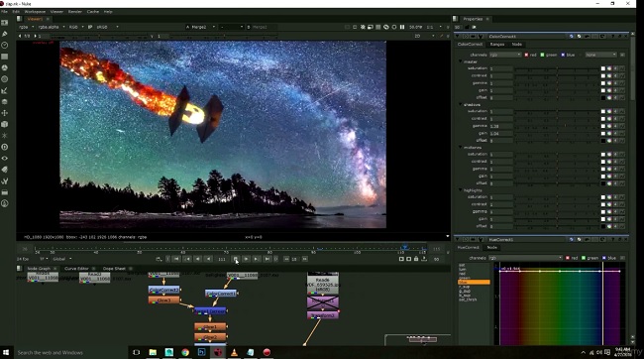Click the ColorCorrect1 help question mark icon

click(612, 36)
